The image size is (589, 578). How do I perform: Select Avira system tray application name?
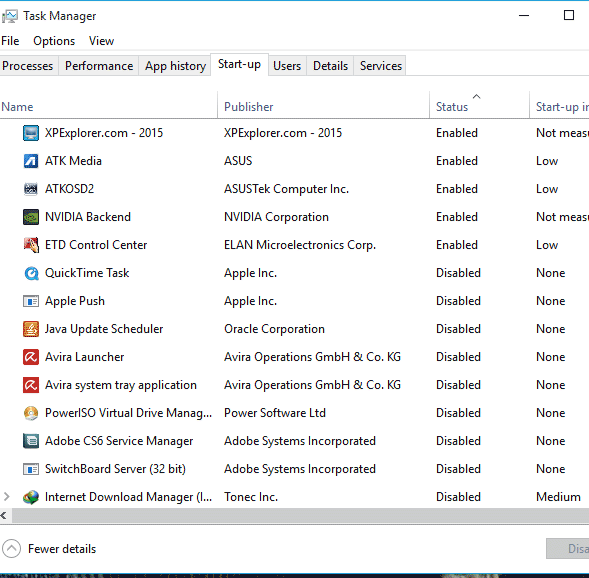(x=121, y=385)
